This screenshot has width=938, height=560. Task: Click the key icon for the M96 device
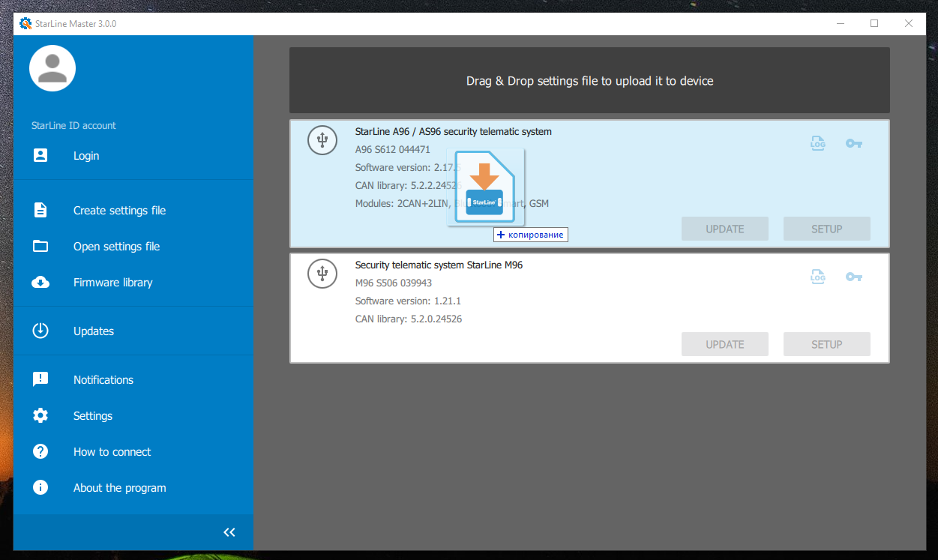click(854, 277)
